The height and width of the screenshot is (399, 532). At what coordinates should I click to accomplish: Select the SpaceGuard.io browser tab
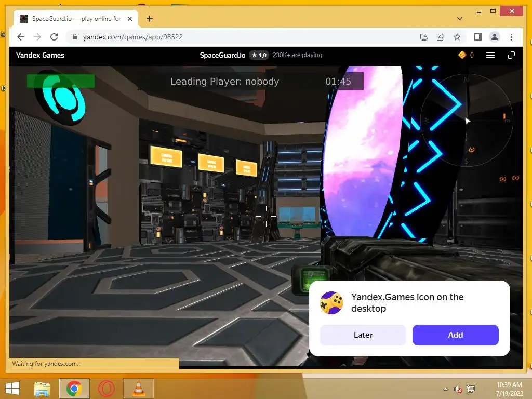tap(76, 19)
